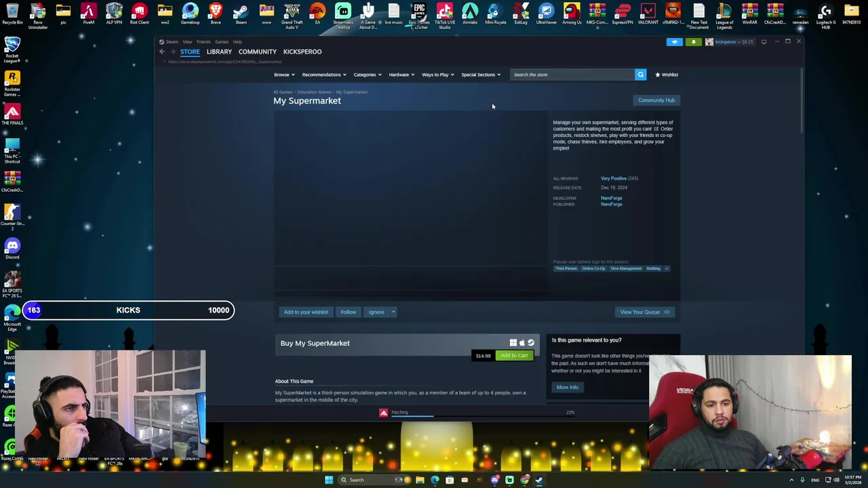Open the Ignore options dropdown arrow
Screen dimensions: 868x488
pyautogui.click(x=393, y=312)
